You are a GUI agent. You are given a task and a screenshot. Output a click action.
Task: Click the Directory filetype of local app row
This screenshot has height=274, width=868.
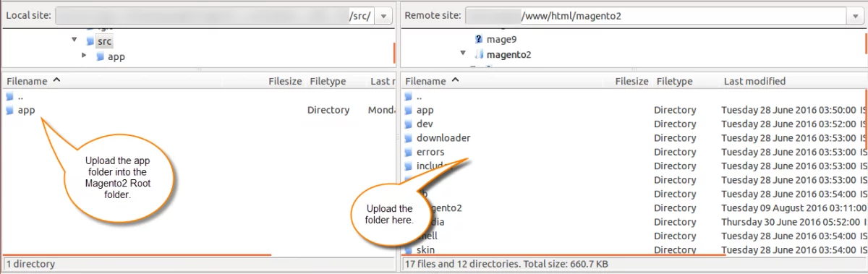click(x=328, y=111)
